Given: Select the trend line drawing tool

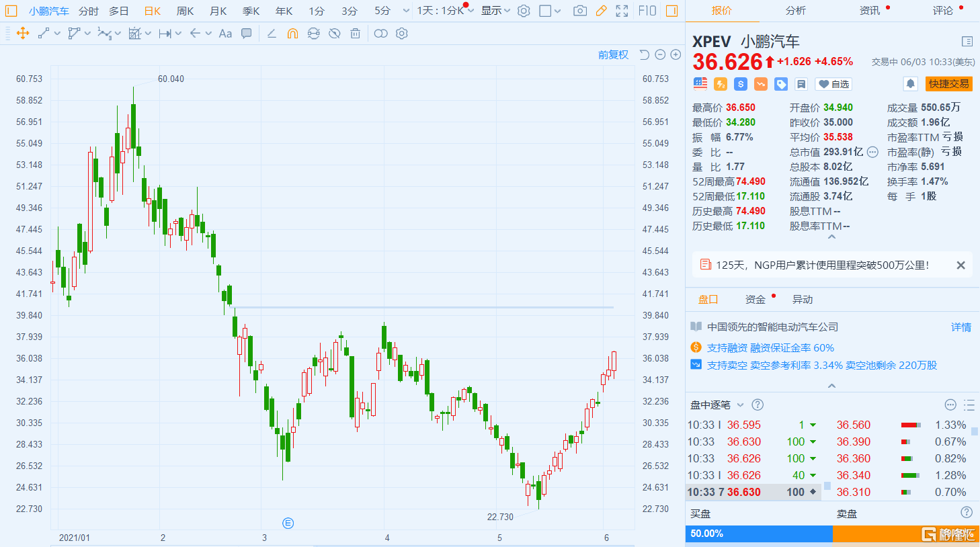Looking at the screenshot, I should coord(44,34).
